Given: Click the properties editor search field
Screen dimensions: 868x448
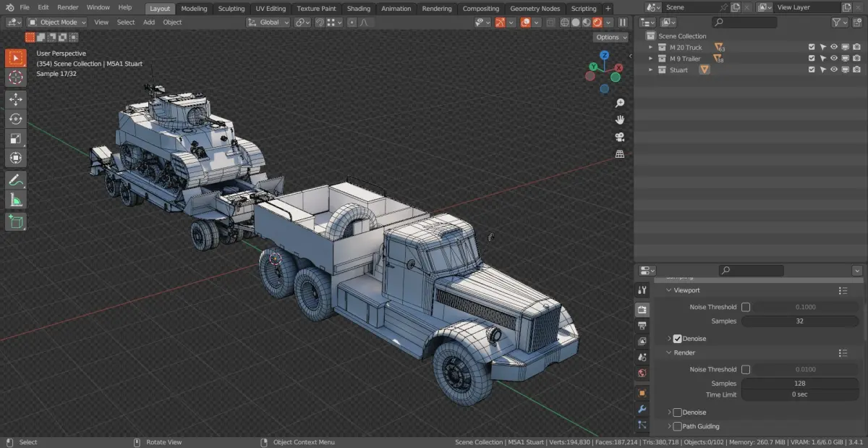Looking at the screenshot, I should [x=751, y=270].
